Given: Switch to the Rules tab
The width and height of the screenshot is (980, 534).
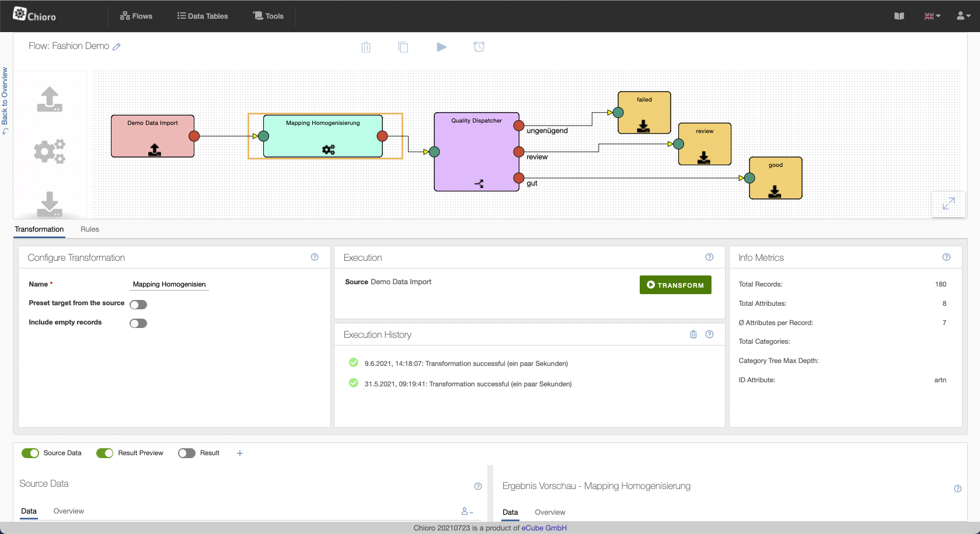Looking at the screenshot, I should click(90, 229).
